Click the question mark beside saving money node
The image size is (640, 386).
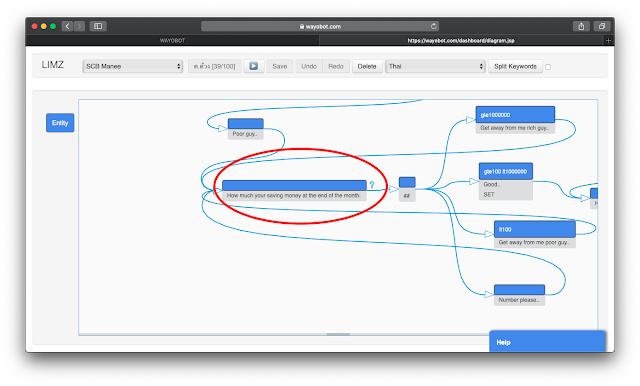[372, 185]
